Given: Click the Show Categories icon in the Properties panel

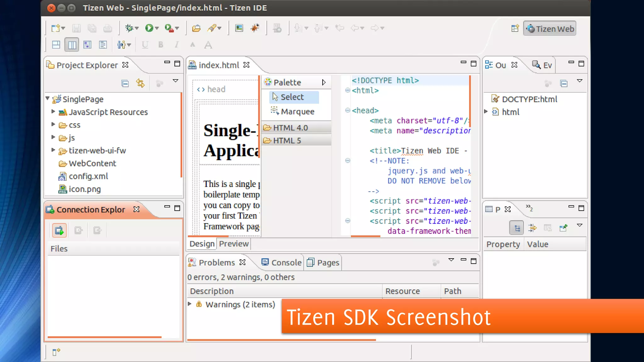Looking at the screenshot, I should click(517, 228).
